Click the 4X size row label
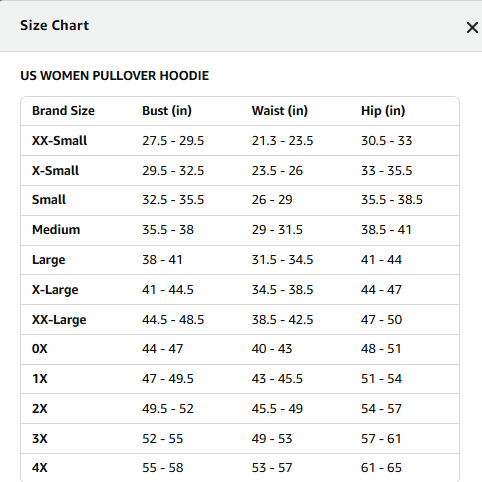Viewport: 482px width, 482px height. pos(40,468)
